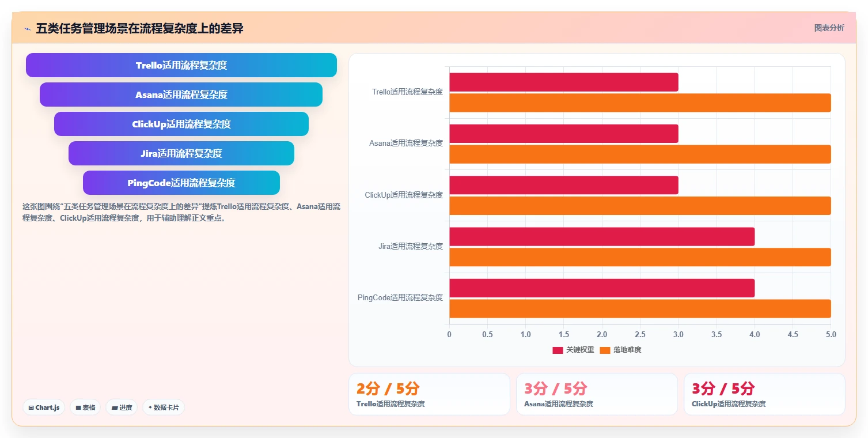Click the x-axis tick label 4.5
The height and width of the screenshot is (438, 868).
[x=793, y=334]
